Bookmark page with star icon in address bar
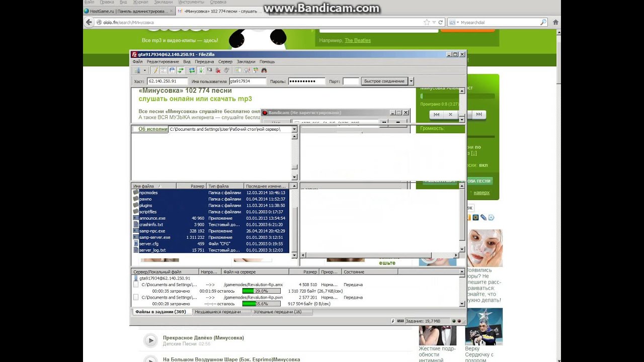This screenshot has width=644, height=362. tap(427, 22)
